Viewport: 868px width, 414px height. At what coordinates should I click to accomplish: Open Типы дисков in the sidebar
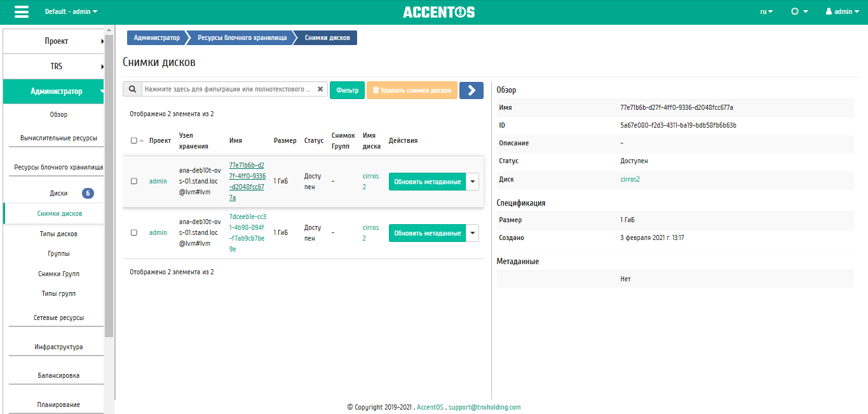click(58, 234)
